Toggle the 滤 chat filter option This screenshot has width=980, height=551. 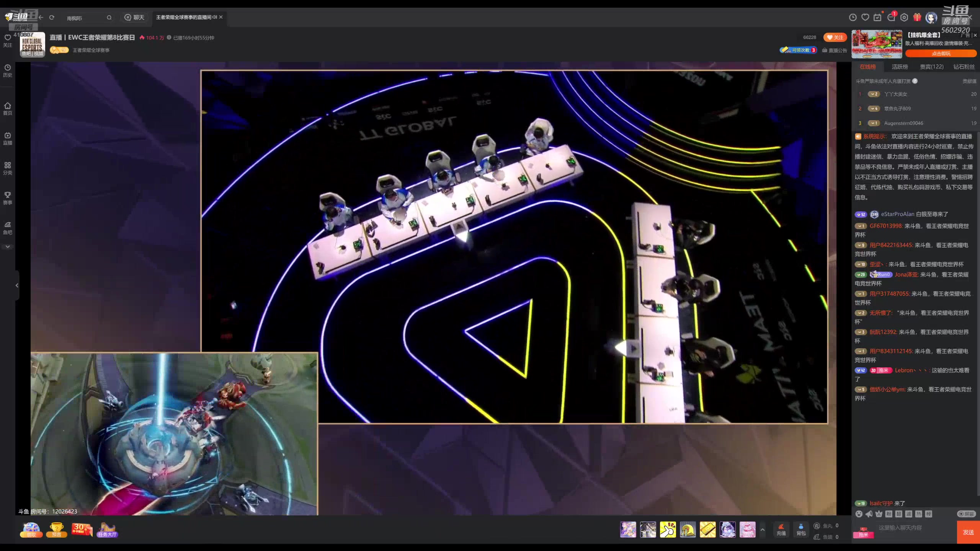(x=909, y=514)
